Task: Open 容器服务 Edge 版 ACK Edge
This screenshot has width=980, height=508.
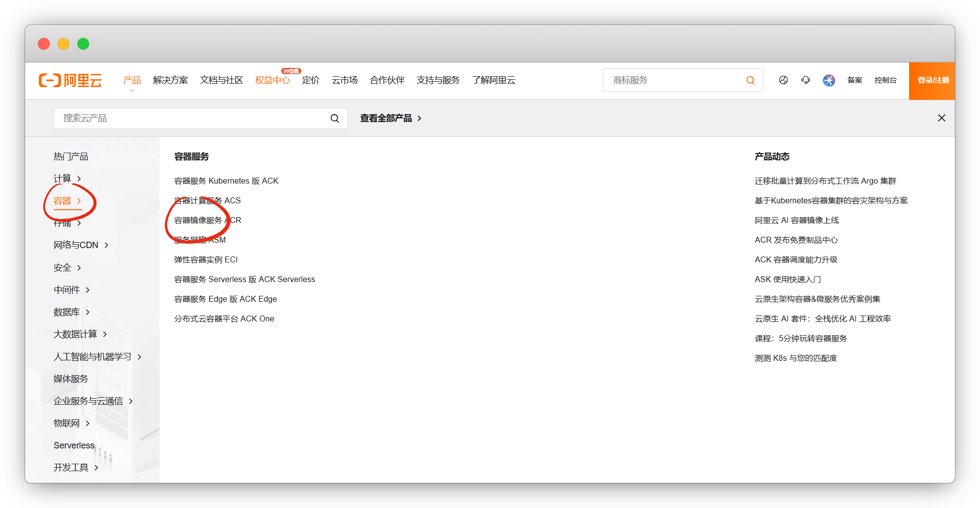Action: (226, 299)
